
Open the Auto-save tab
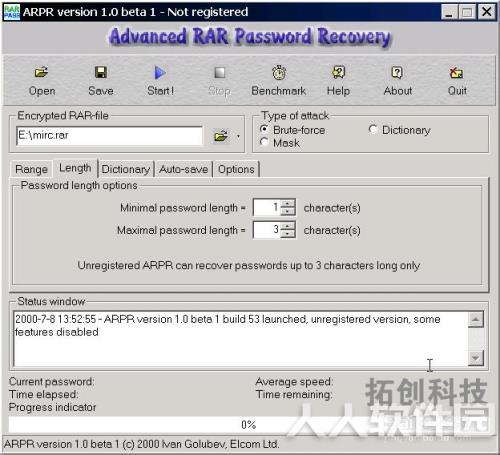click(x=183, y=169)
